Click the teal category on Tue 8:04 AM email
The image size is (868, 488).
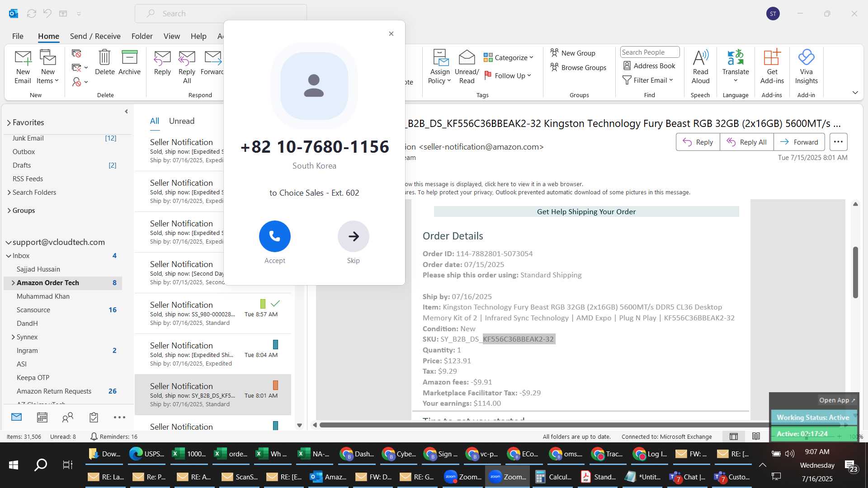click(275, 344)
